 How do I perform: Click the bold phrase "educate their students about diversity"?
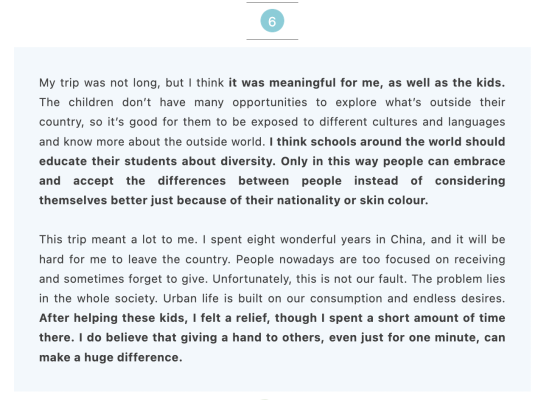point(157,161)
